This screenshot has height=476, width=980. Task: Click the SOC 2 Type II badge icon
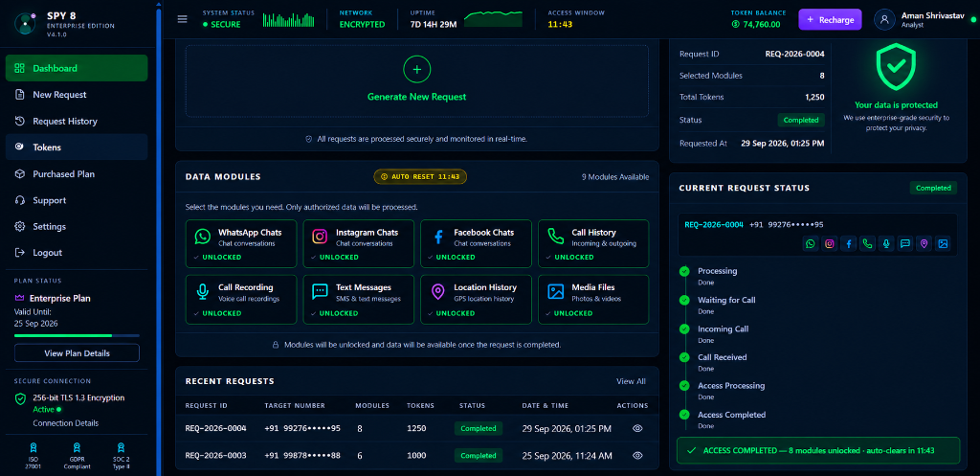122,447
